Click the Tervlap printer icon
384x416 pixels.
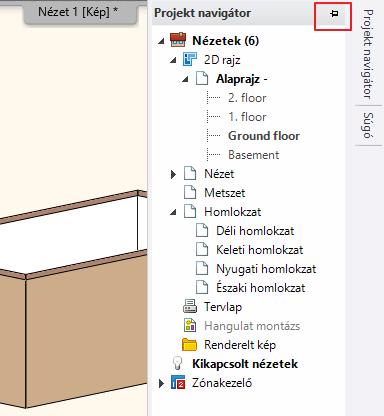pos(190,306)
